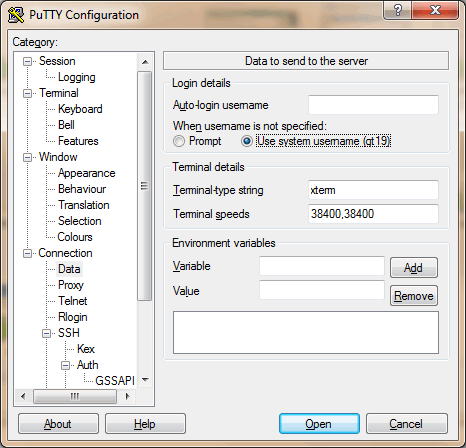Click the Terminal-type string field
466x448 pixels.
(373, 190)
